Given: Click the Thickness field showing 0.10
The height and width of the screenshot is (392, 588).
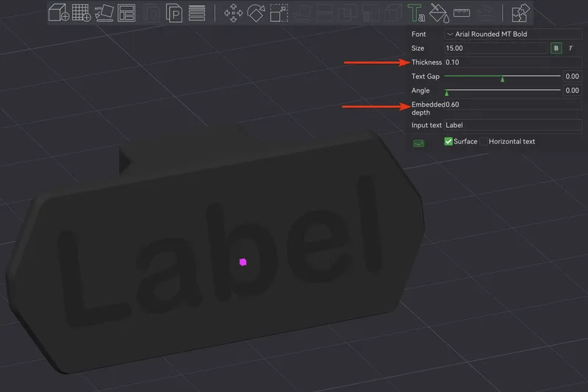Looking at the screenshot, I should coord(513,63).
